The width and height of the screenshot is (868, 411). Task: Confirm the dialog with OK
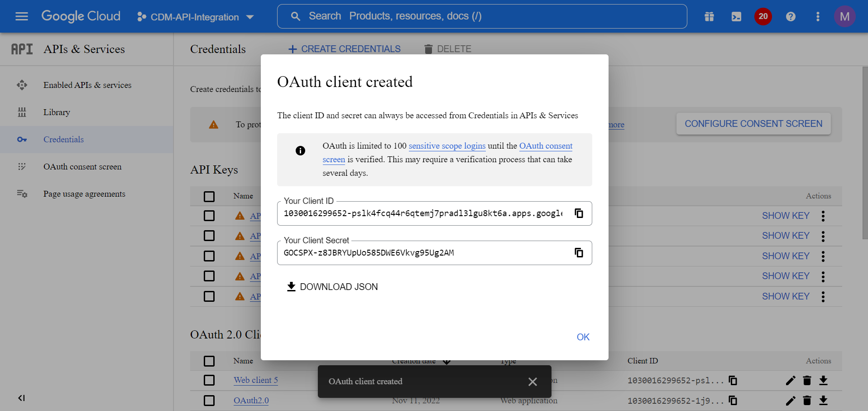tap(583, 337)
